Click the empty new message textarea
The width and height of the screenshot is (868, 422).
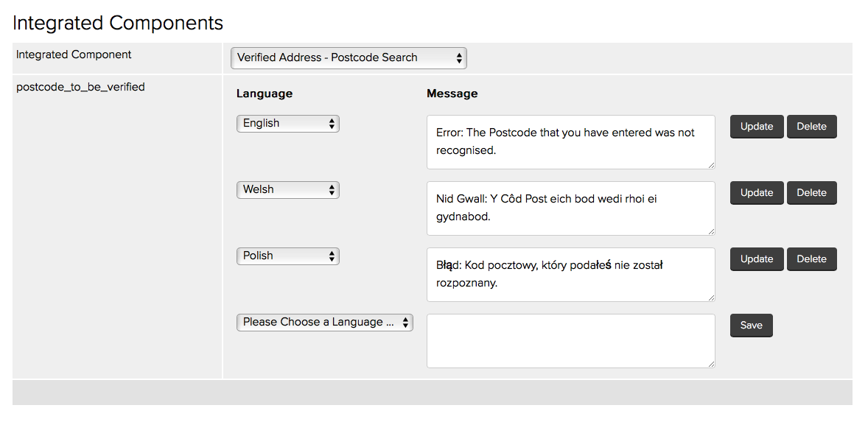click(x=570, y=340)
